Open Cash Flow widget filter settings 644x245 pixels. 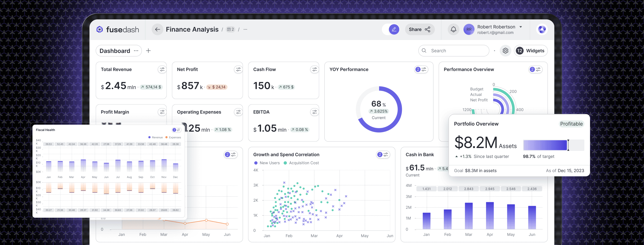pos(314,70)
